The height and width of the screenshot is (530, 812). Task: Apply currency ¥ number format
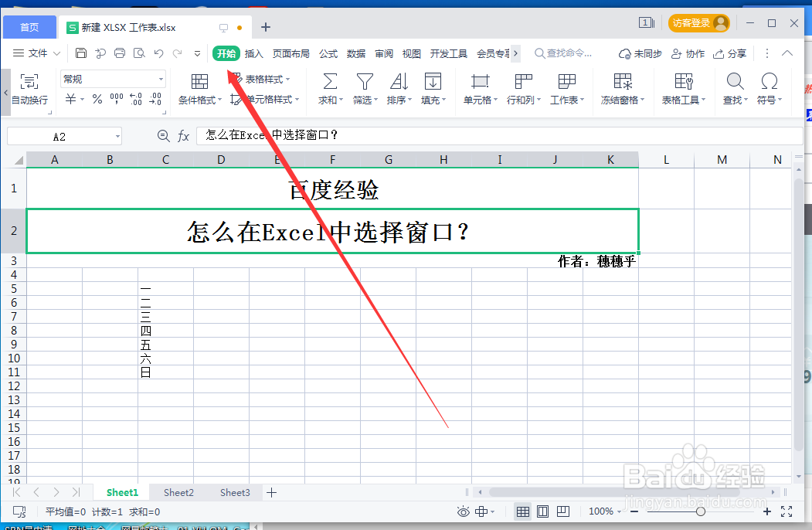tap(71, 98)
